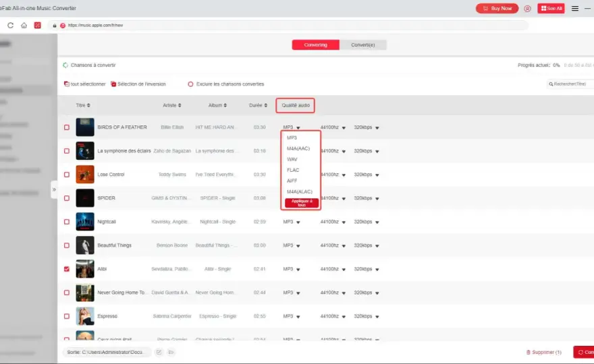The width and height of the screenshot is (594, 364).
Task: Click the Qualité audio column header
Action: coord(296,105)
